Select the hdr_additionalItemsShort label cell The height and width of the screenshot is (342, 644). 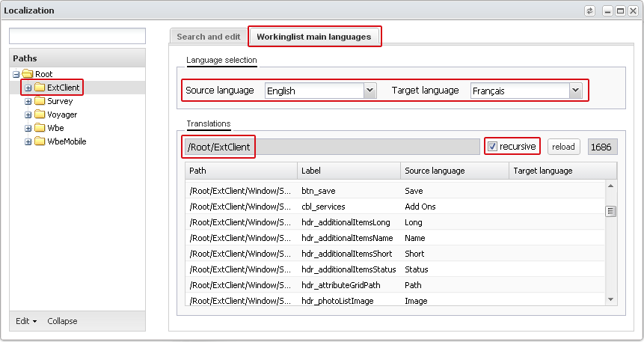coord(346,254)
